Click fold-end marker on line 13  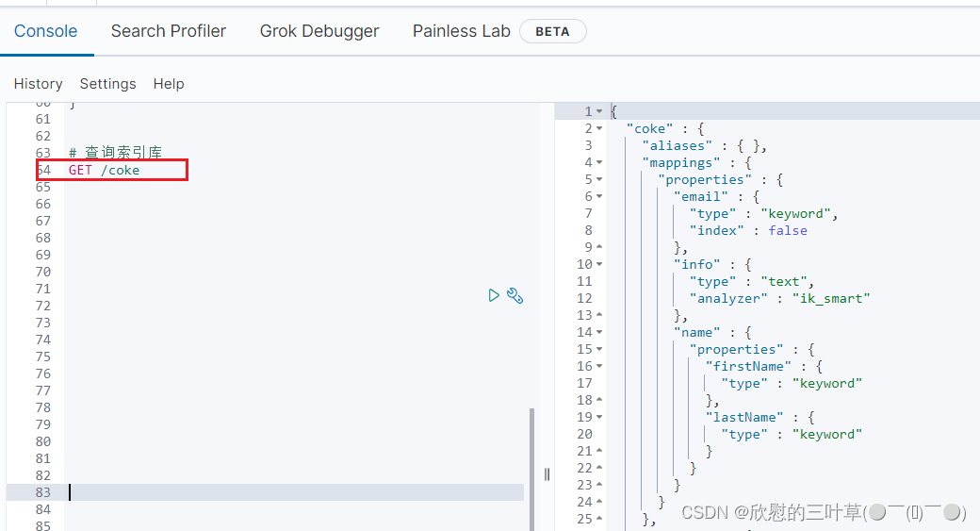(x=599, y=315)
